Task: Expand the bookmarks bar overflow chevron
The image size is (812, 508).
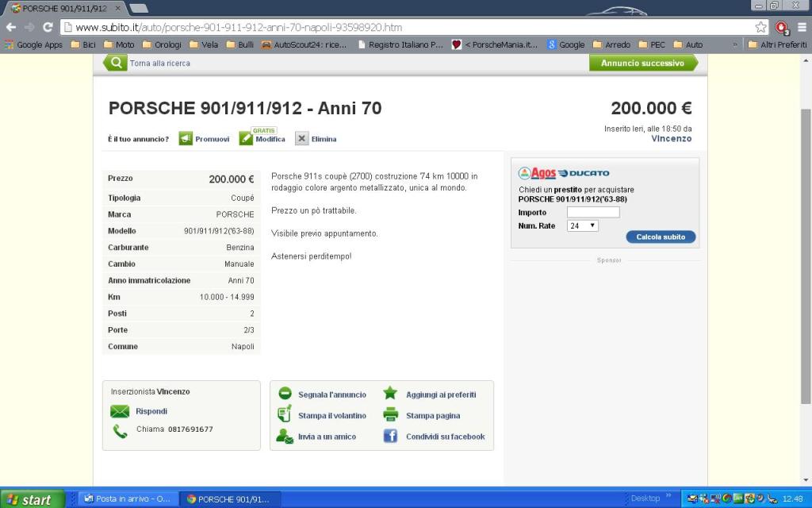Action: (x=735, y=44)
